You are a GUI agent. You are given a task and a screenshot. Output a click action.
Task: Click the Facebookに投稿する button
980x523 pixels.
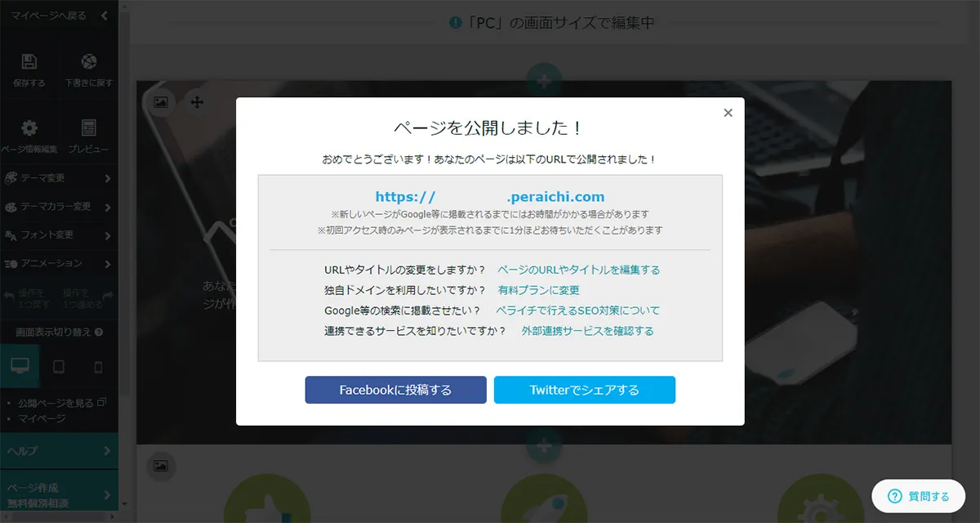394,390
